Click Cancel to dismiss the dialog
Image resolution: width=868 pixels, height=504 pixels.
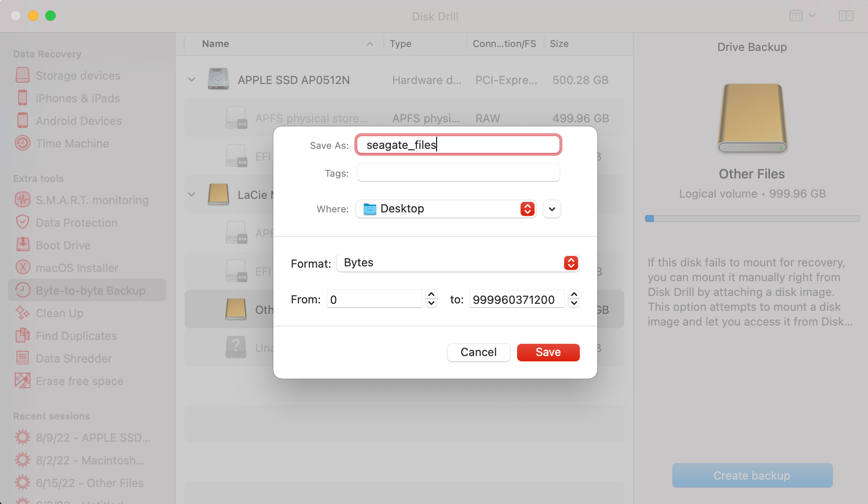pyautogui.click(x=478, y=352)
